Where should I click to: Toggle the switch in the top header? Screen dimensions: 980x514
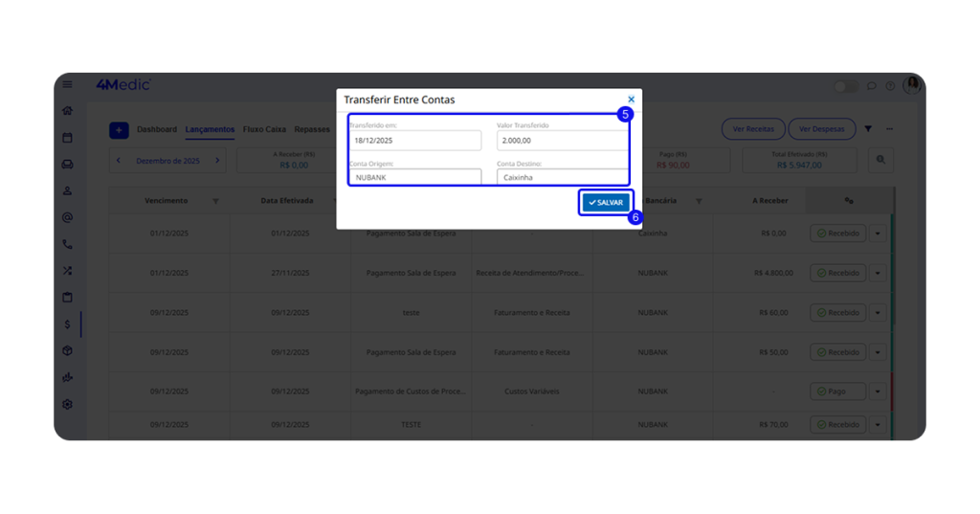tap(846, 86)
